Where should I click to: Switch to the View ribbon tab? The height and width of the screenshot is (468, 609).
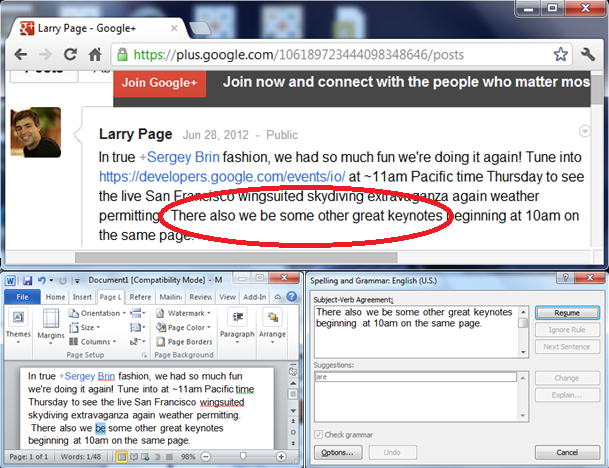[227, 297]
